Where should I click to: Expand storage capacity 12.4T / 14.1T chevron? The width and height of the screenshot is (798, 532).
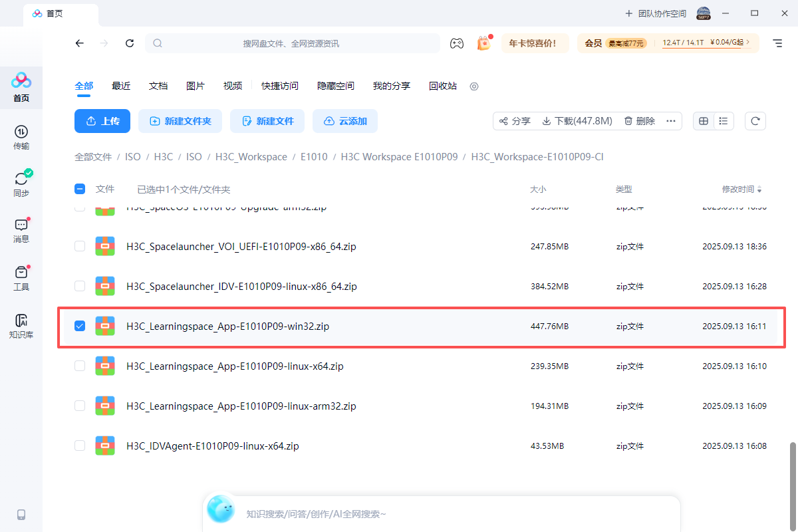point(748,43)
